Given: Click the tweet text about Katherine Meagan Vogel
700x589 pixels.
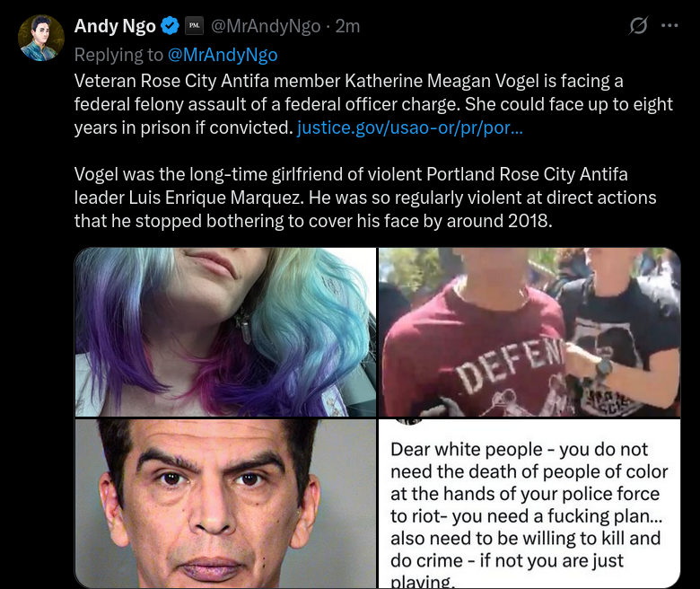Looking at the screenshot, I should point(373,104).
